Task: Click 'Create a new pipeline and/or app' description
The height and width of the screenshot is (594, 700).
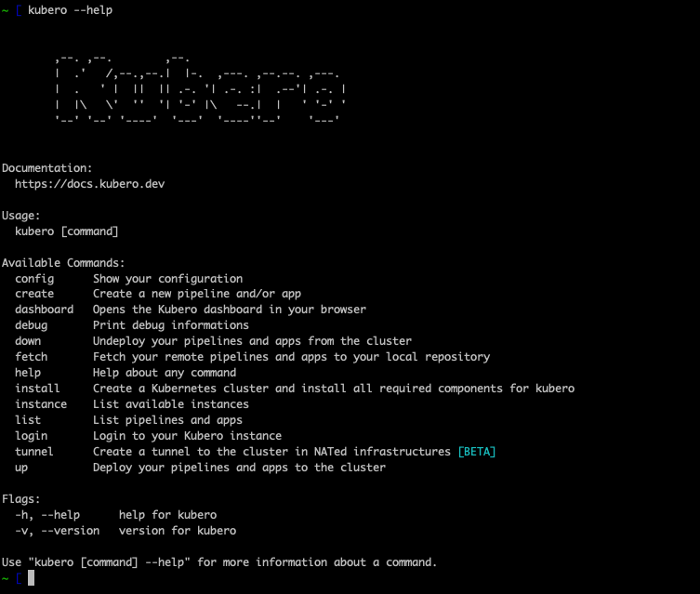Action: click(197, 294)
